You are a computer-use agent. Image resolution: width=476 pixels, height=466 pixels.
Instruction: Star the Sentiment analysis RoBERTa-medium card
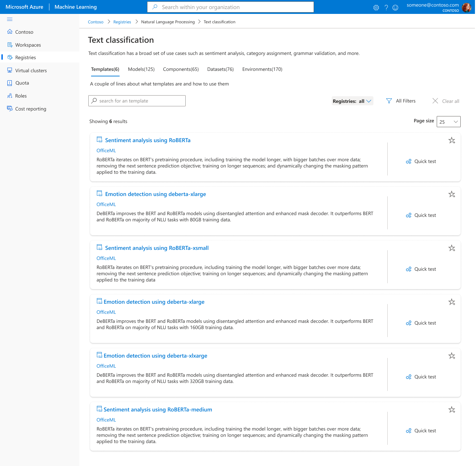[x=452, y=410]
